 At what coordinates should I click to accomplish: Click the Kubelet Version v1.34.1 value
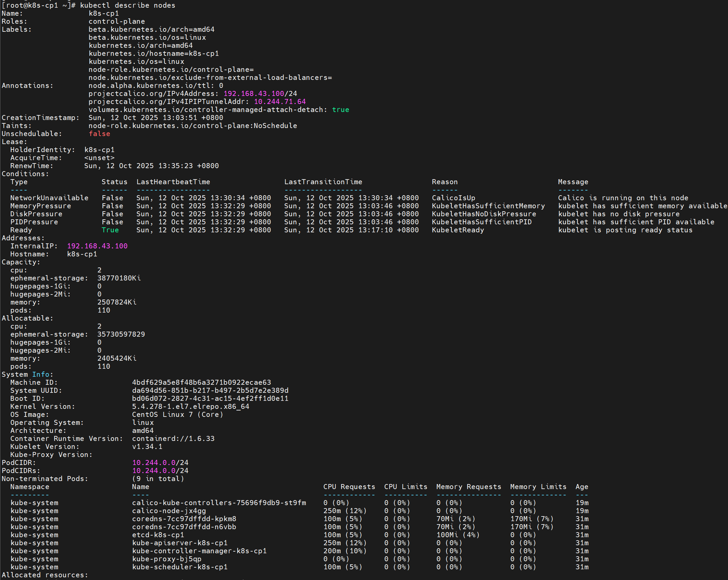point(147,447)
